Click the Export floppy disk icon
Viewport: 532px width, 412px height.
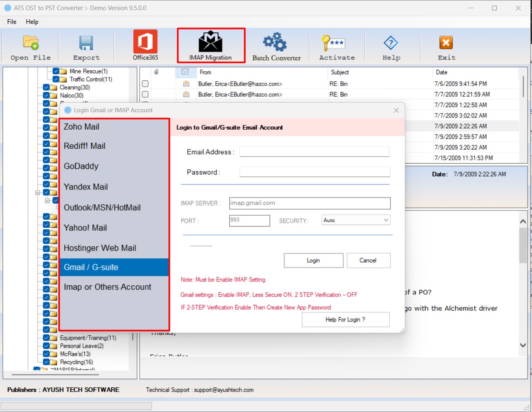(x=86, y=43)
